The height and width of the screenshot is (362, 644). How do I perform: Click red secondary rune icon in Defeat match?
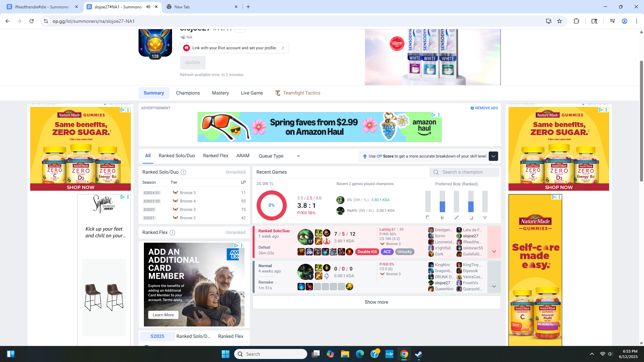point(327,241)
